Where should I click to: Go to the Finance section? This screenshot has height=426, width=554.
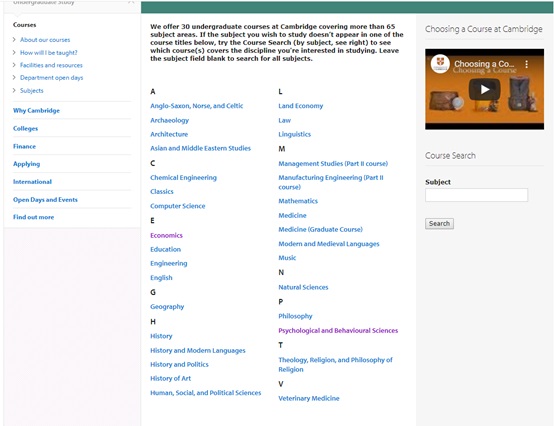point(24,146)
